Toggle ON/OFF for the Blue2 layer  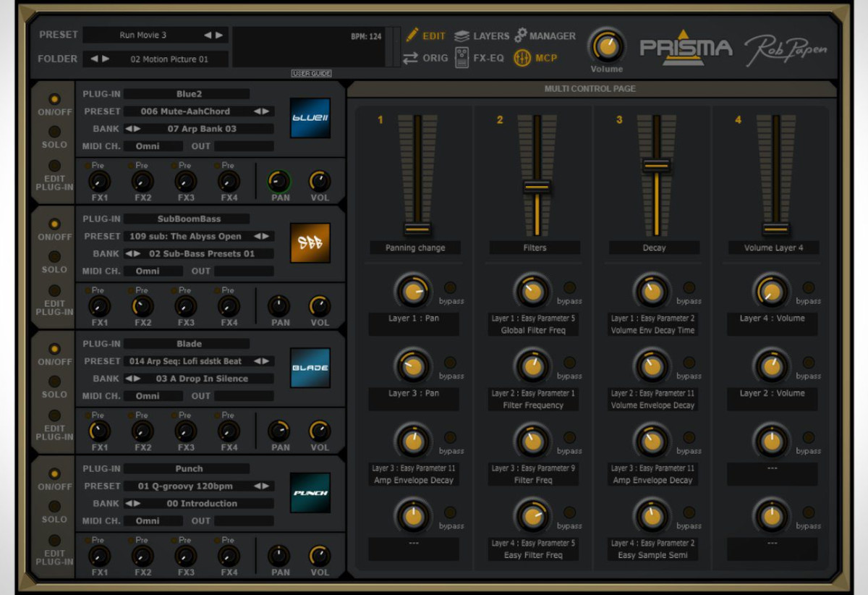pos(54,99)
